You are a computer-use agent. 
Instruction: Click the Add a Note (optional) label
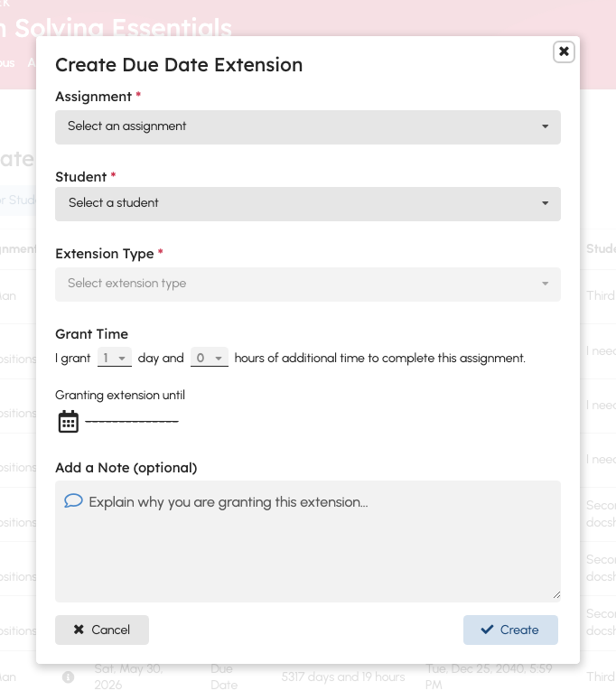coord(126,467)
